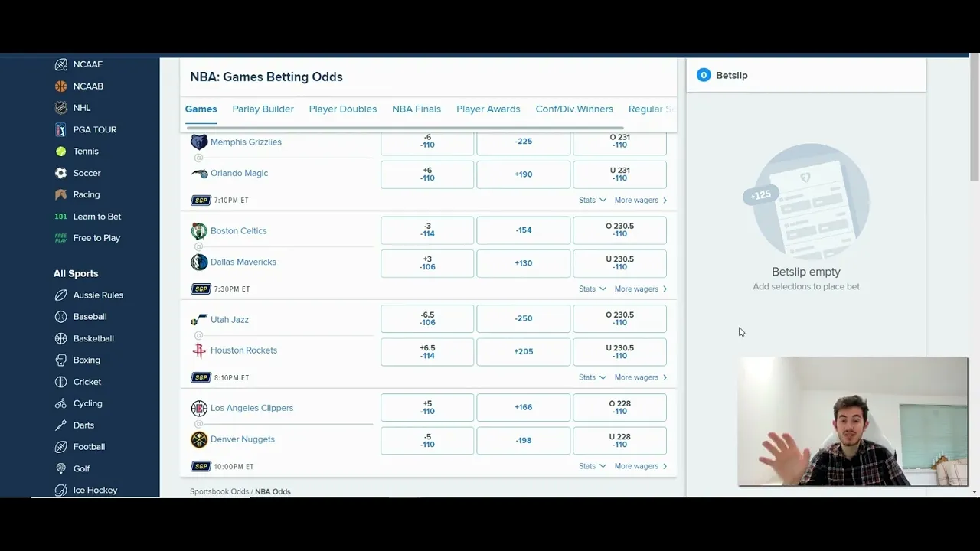Select Los Angeles Clippers spread +5 -110
This screenshot has width=980, height=551.
[x=427, y=407]
